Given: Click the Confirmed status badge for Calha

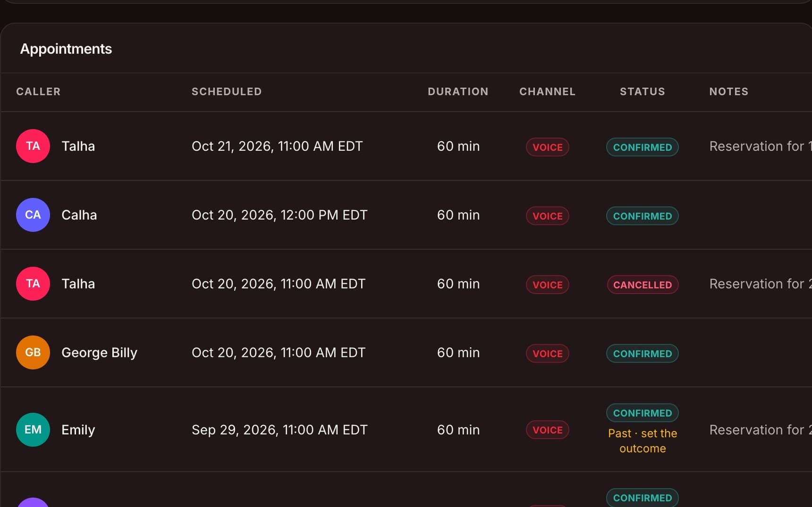Looking at the screenshot, I should 643,216.
